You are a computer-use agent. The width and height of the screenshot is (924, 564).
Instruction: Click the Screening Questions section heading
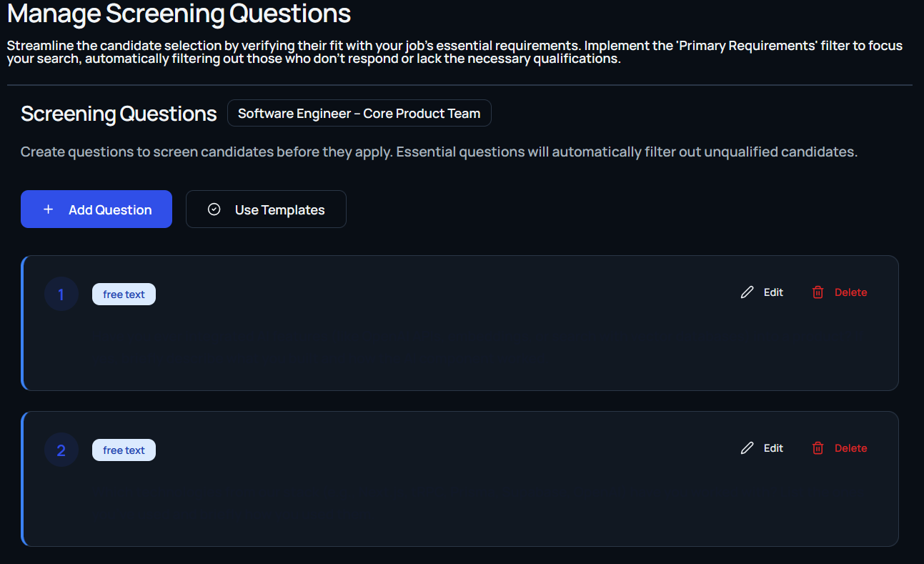tap(119, 114)
